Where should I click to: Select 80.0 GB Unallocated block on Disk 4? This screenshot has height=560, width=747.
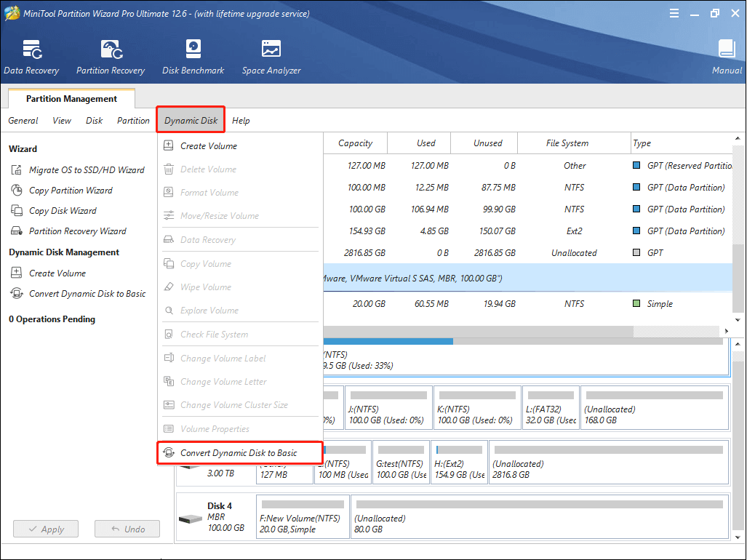(540, 516)
